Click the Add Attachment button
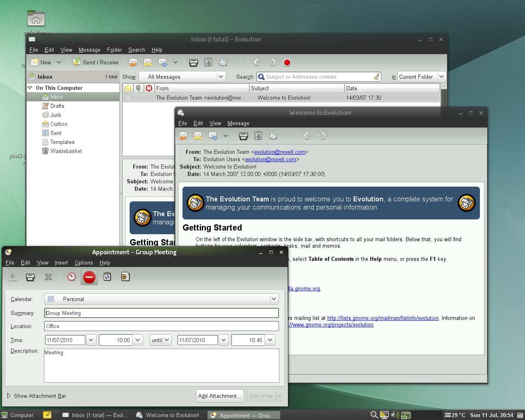The height and width of the screenshot is (420, 525). (x=219, y=396)
